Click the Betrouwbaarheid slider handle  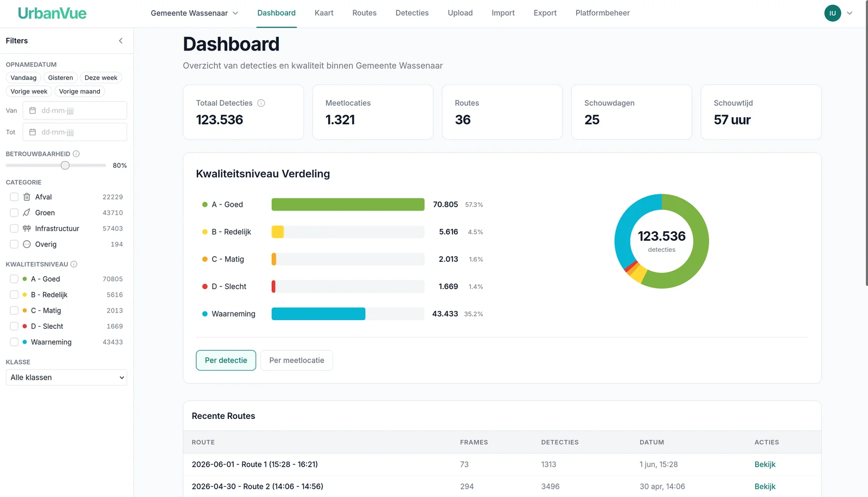[x=65, y=165]
